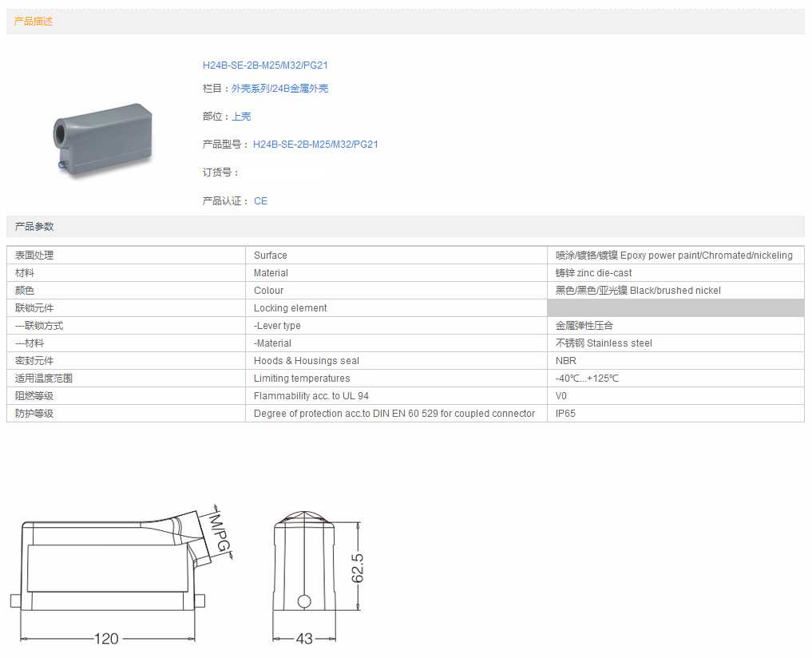Click the side-view dimension drawing of the hood
The height and width of the screenshot is (658, 812).
click(x=112, y=567)
